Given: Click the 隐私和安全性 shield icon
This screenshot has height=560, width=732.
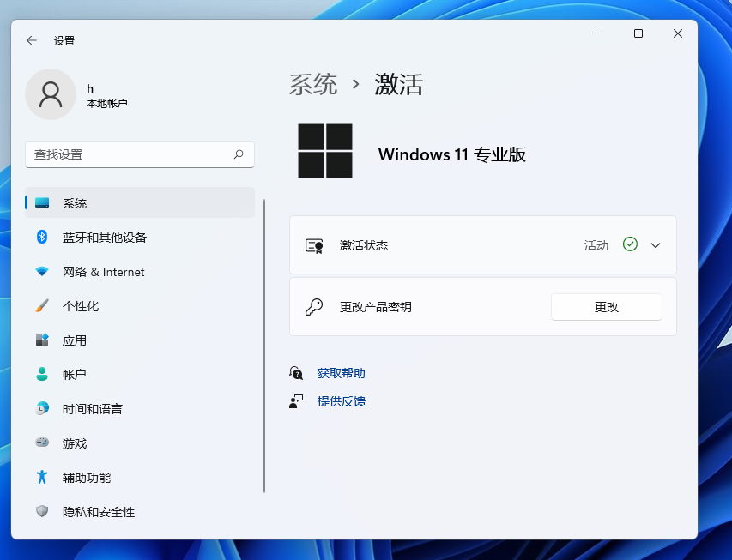Looking at the screenshot, I should coord(42,511).
